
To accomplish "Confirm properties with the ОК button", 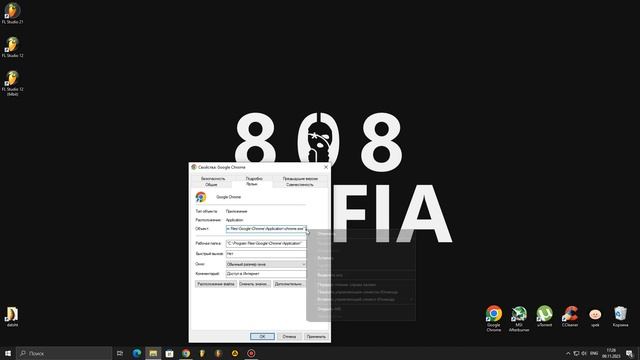I will 262,336.
